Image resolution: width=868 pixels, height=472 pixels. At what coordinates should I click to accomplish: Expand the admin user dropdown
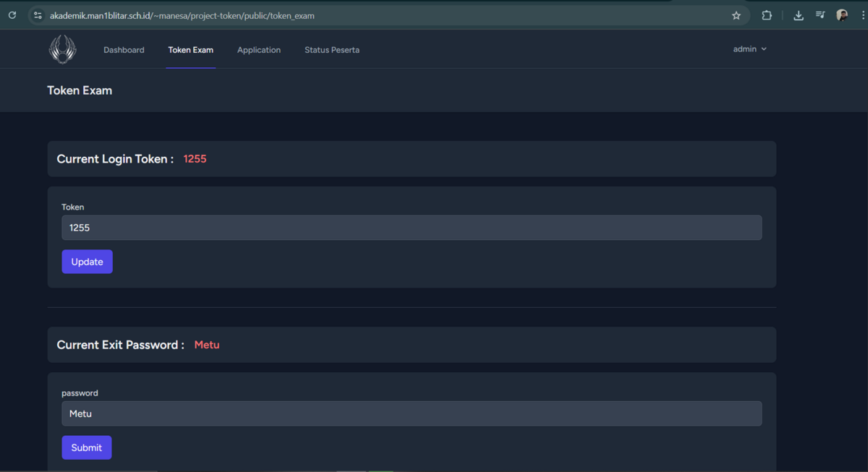[749, 49]
